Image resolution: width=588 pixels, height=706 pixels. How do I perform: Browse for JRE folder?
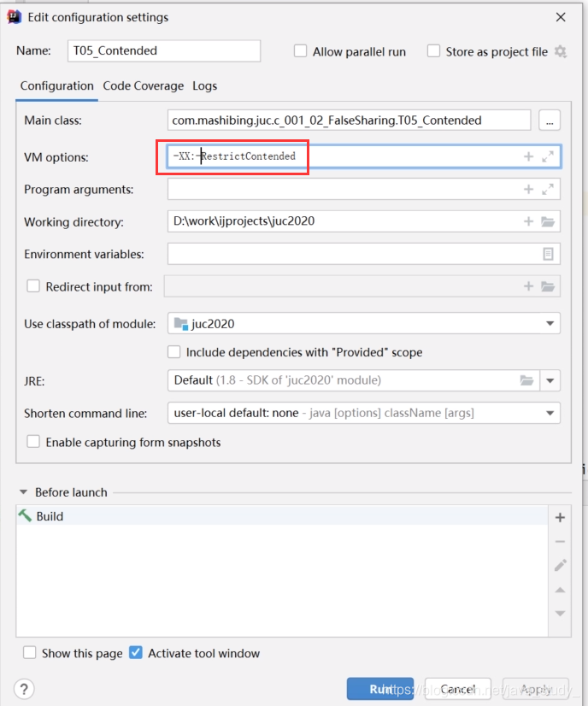(x=526, y=380)
